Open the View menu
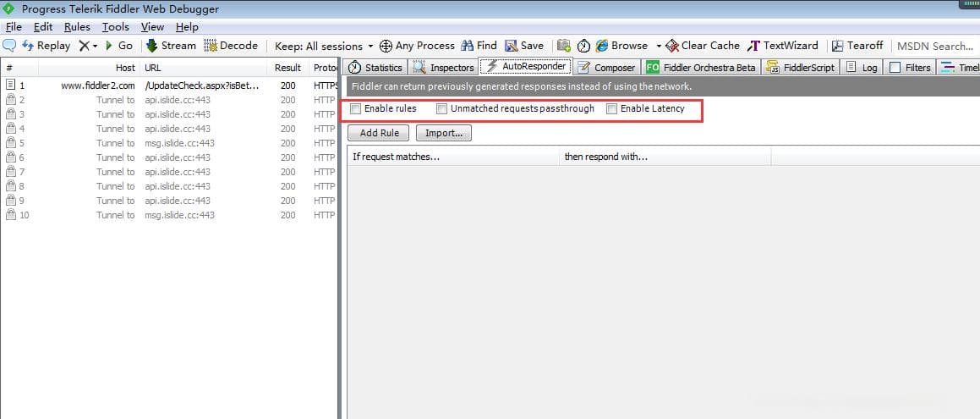The width and height of the screenshot is (980, 419). point(152,27)
